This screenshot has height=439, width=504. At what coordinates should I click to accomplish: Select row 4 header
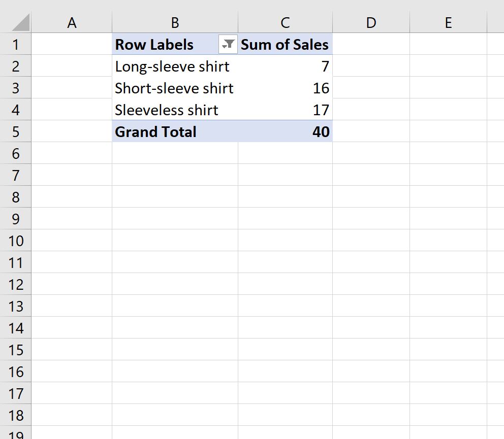15,110
